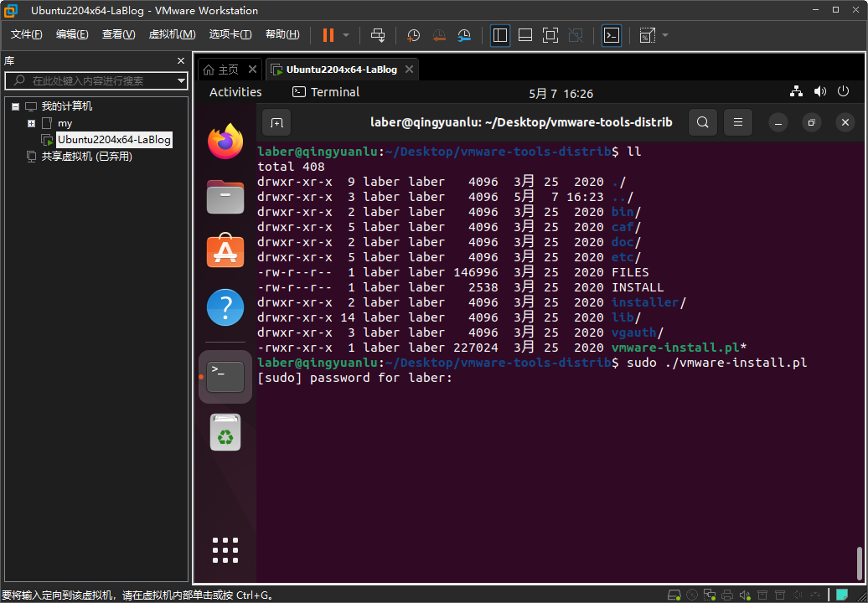The height and width of the screenshot is (603, 868).
Task: Select Ubuntu2204x64-LaBlog in the library tree
Action: pos(114,140)
